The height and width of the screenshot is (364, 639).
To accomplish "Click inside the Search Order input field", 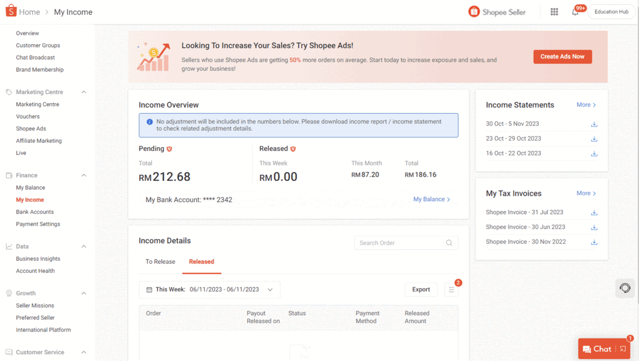I will coord(399,243).
